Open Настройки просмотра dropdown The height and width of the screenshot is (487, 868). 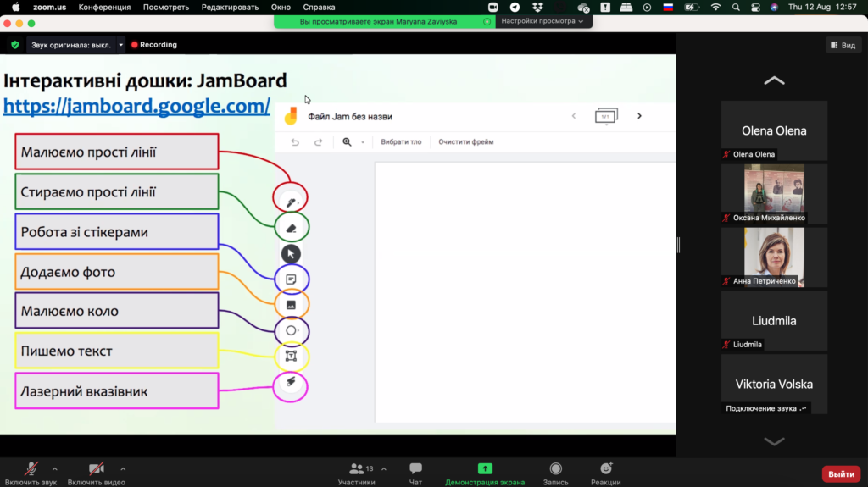pos(542,21)
